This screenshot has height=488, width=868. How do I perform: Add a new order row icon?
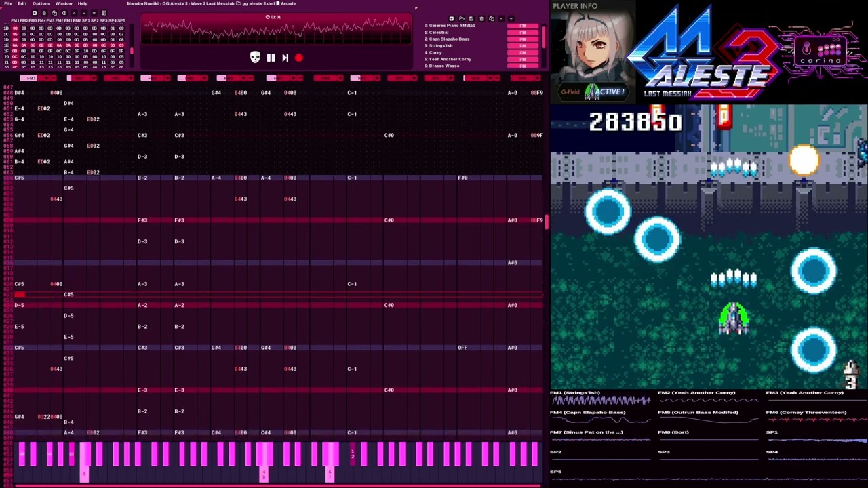(x=35, y=13)
